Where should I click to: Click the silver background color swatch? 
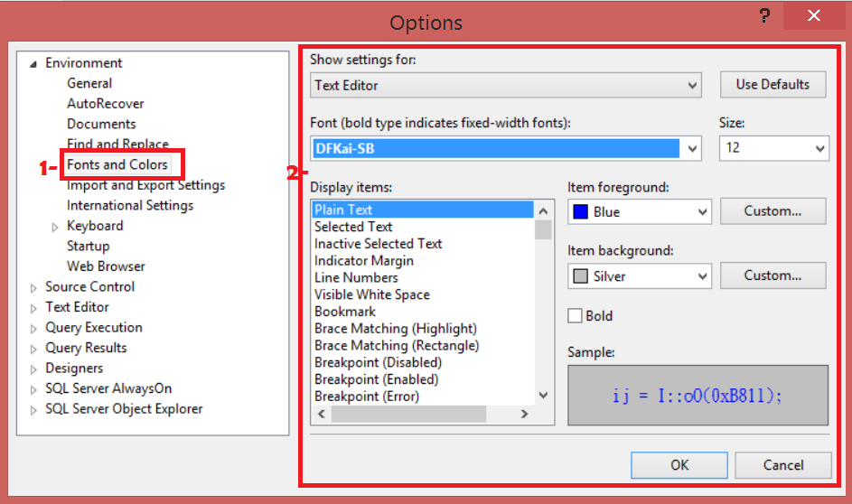[x=580, y=276]
